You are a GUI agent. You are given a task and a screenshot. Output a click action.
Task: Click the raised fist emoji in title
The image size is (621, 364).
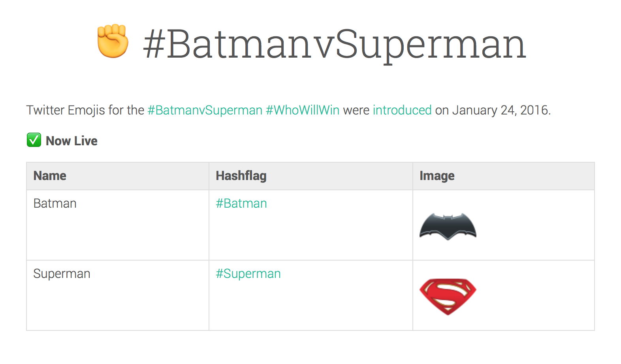[113, 41]
